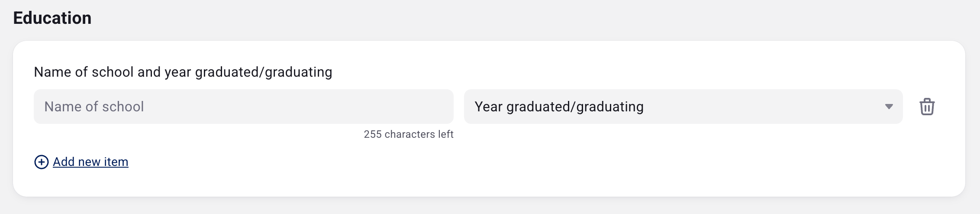
Task: Open the Year graduated/graduating dropdown
Action: click(683, 107)
